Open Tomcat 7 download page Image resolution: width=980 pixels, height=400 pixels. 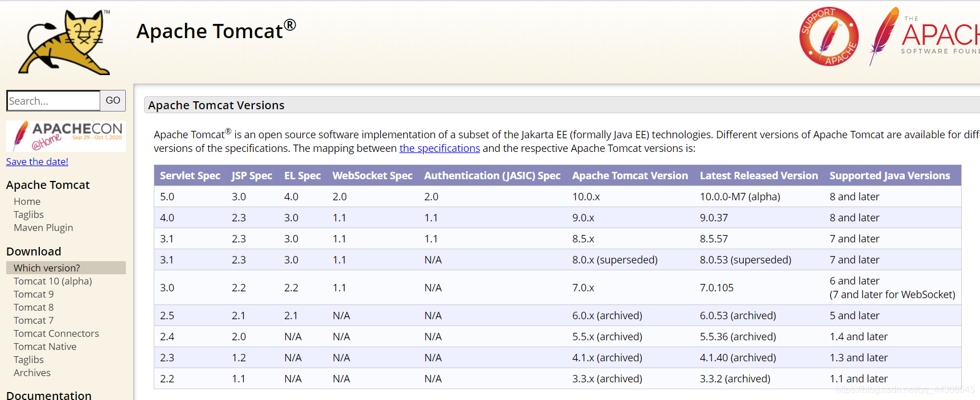pyautogui.click(x=34, y=320)
